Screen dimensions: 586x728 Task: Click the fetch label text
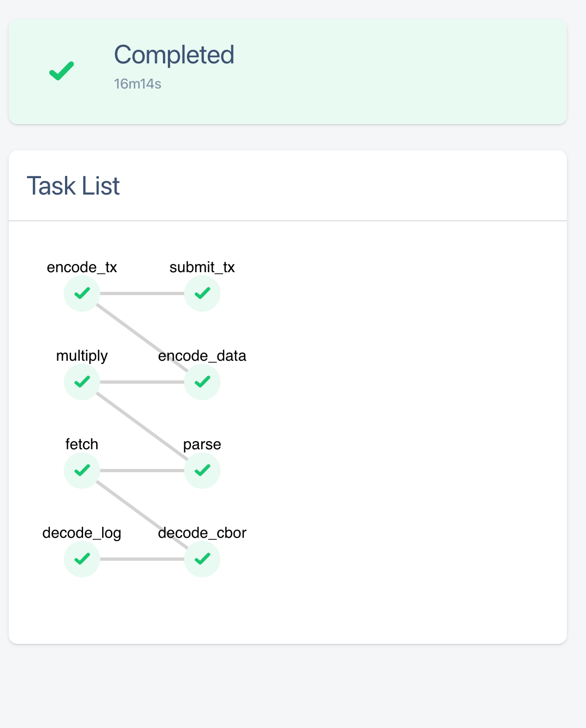tap(82, 444)
